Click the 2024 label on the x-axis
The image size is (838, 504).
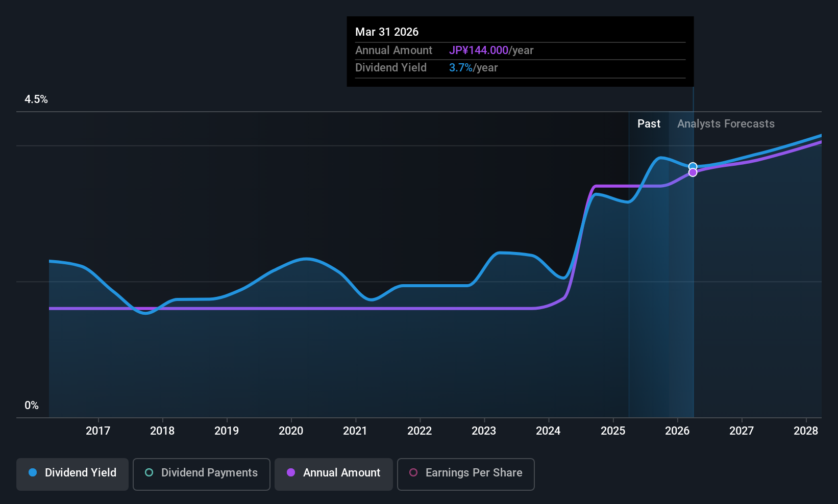tap(548, 431)
